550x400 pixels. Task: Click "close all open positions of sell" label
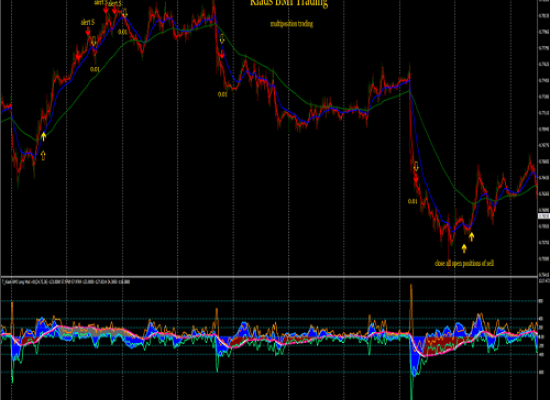(x=464, y=263)
